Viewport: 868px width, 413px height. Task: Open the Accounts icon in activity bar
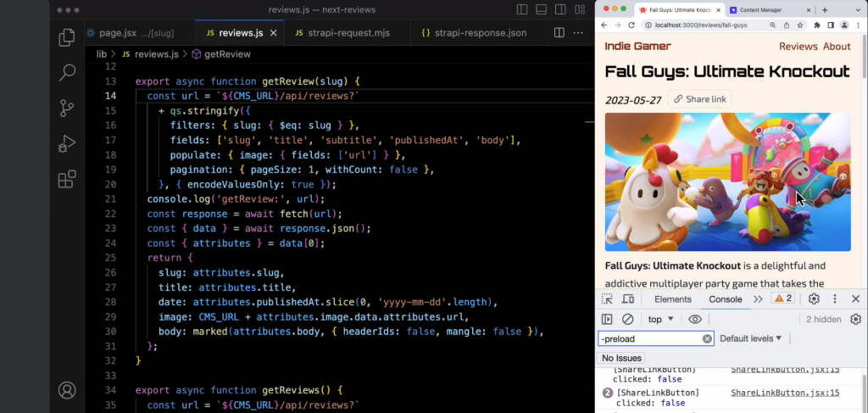[x=67, y=390]
